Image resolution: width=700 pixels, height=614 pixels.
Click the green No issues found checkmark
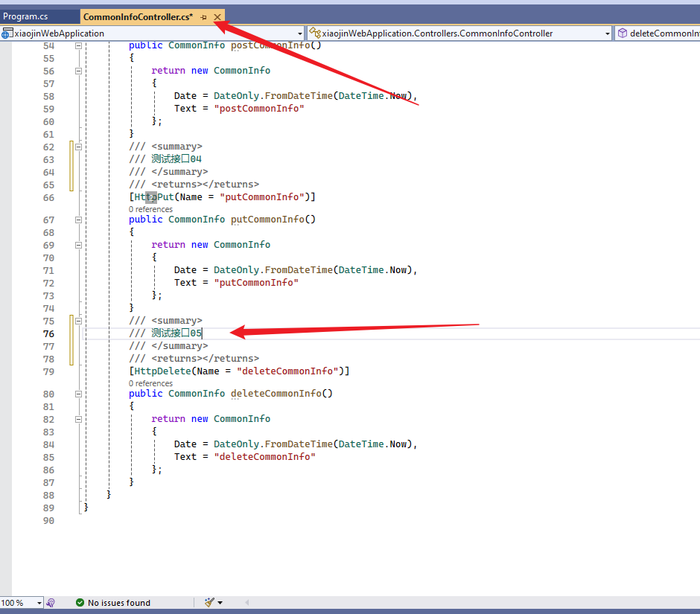(x=81, y=602)
